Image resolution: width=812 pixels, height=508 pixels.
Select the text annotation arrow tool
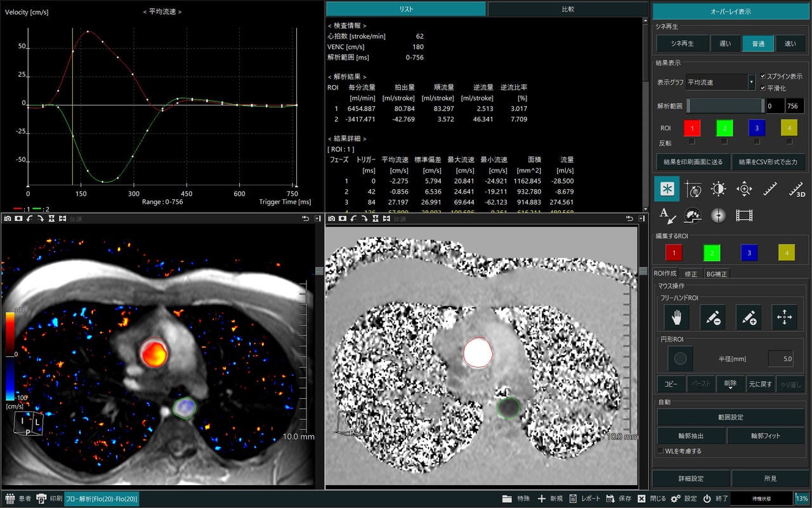click(667, 215)
